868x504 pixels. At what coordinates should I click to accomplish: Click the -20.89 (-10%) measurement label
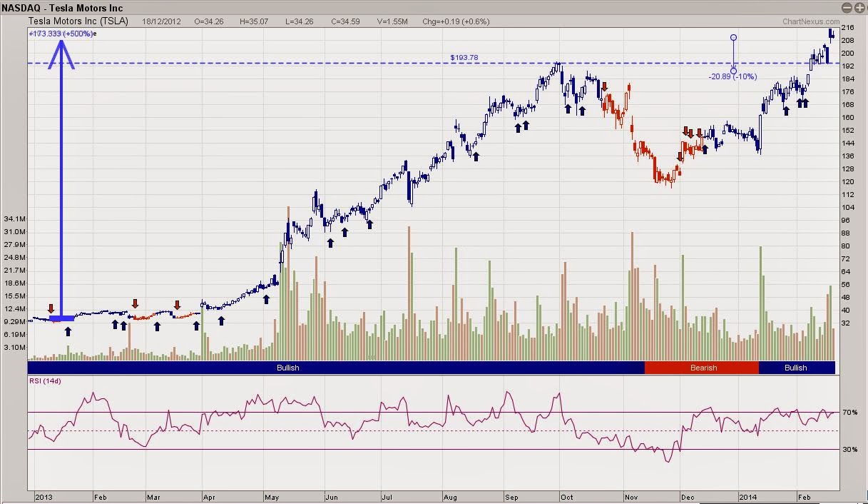[732, 76]
